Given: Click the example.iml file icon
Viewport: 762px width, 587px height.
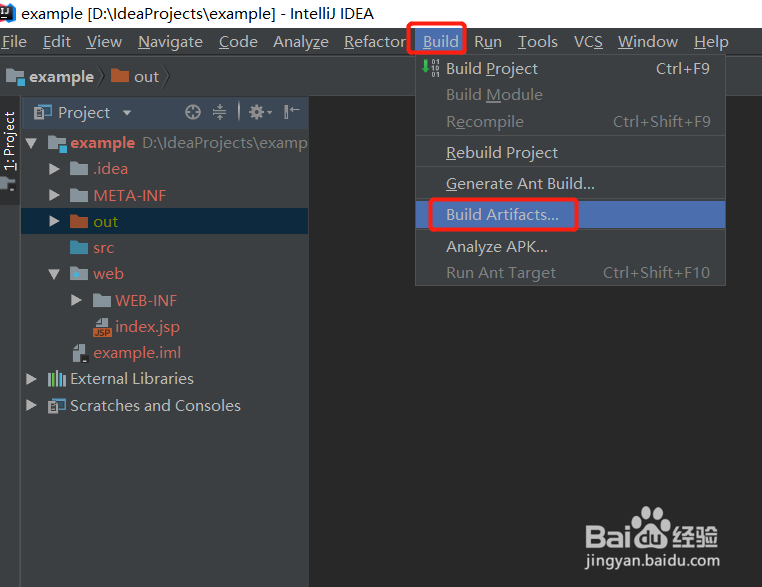Looking at the screenshot, I should (x=80, y=353).
